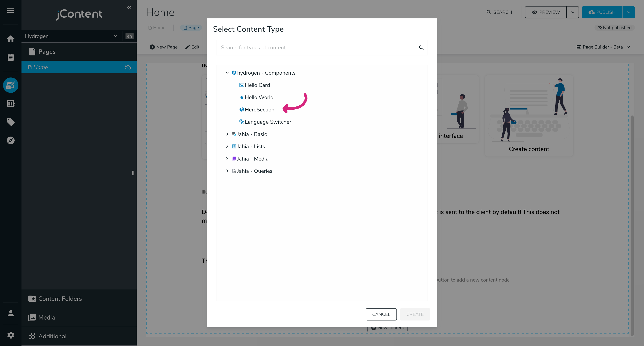Screen dimensions: 644x346
Task: Open the Hydrogen site selector dropdown
Action: pos(71,36)
